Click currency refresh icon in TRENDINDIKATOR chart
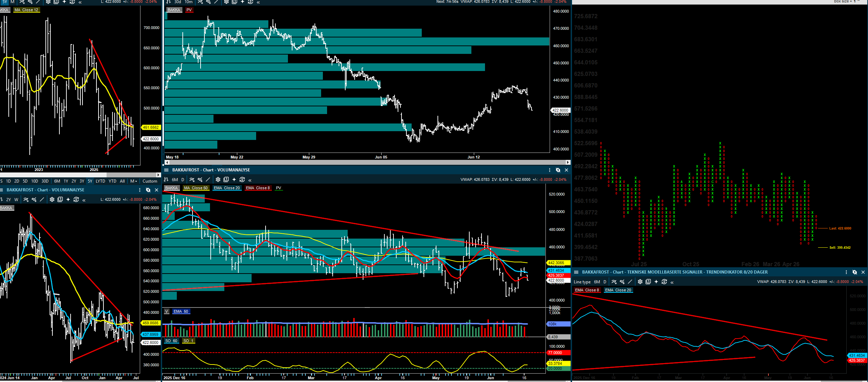868x382 pixels. pyautogui.click(x=664, y=282)
